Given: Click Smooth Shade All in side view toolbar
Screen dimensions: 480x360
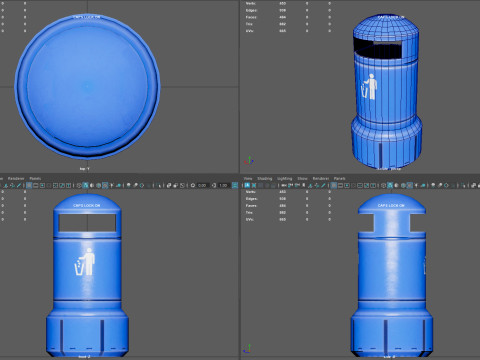Looking at the screenshot, I should (390, 185).
